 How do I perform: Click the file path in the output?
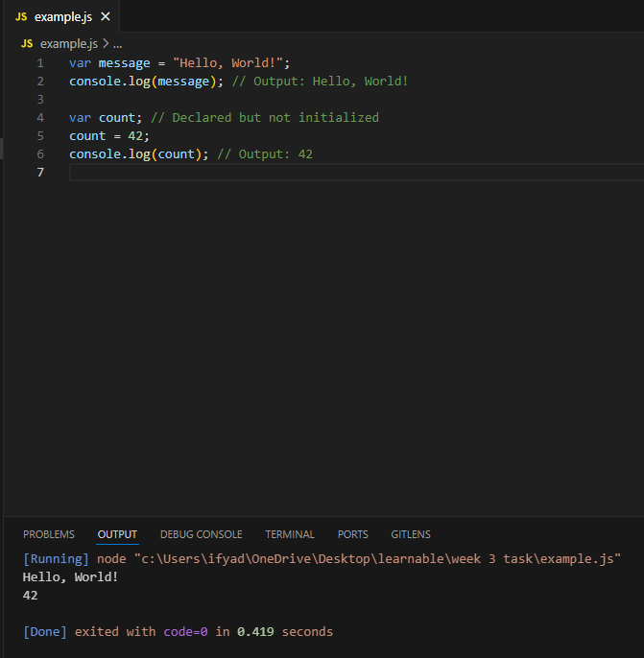(377, 559)
